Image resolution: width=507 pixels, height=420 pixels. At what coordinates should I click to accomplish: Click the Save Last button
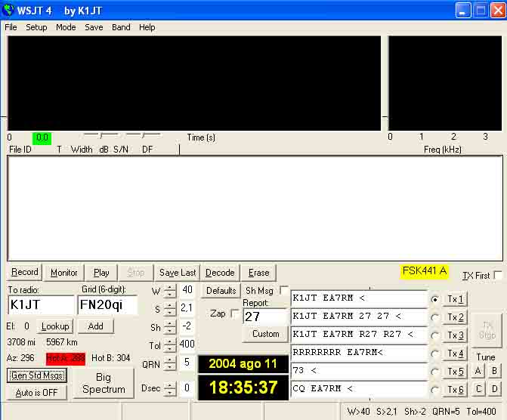178,273
